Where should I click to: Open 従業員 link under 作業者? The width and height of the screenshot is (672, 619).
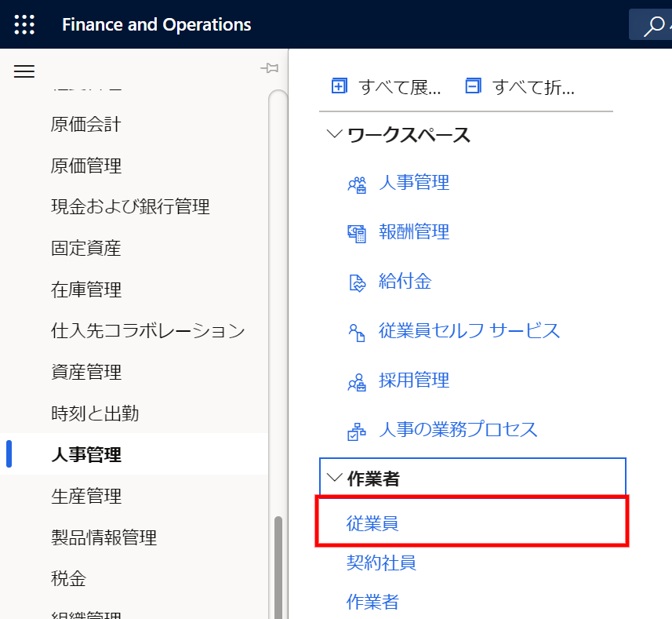coord(372,523)
